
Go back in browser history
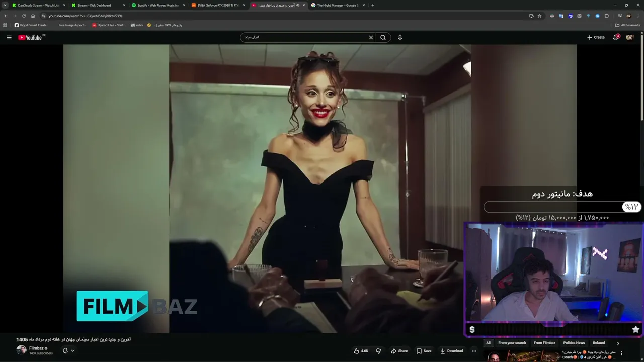(x=6, y=16)
